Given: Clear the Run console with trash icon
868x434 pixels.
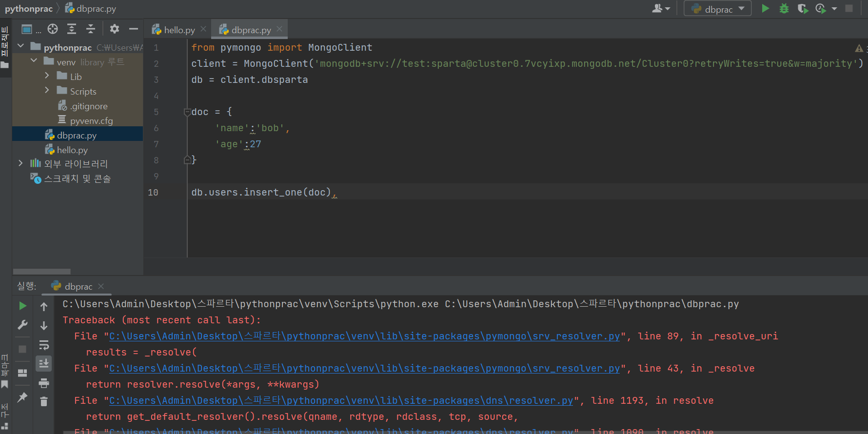Looking at the screenshot, I should (44, 401).
